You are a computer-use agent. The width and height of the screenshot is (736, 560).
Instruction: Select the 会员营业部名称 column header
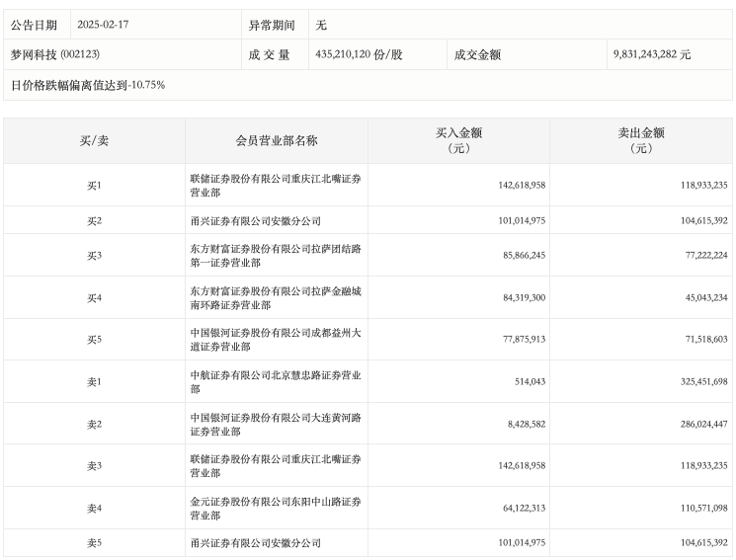tap(277, 140)
